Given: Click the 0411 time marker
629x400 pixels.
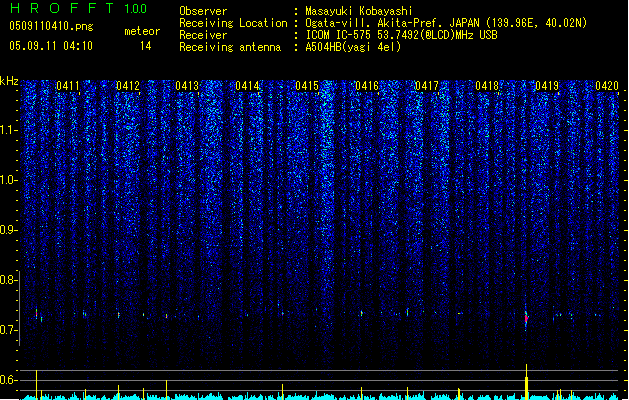Looking at the screenshot, I should click(68, 86).
